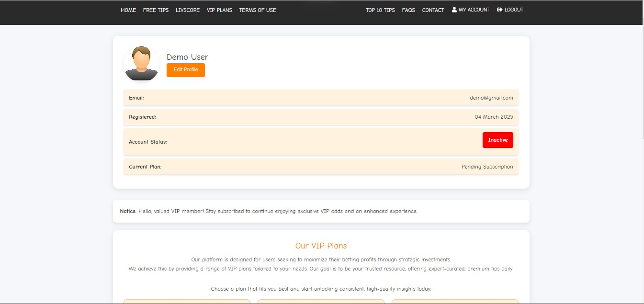Open the CONTACT page
Viewport: 644px width, 304px height.
(x=432, y=10)
